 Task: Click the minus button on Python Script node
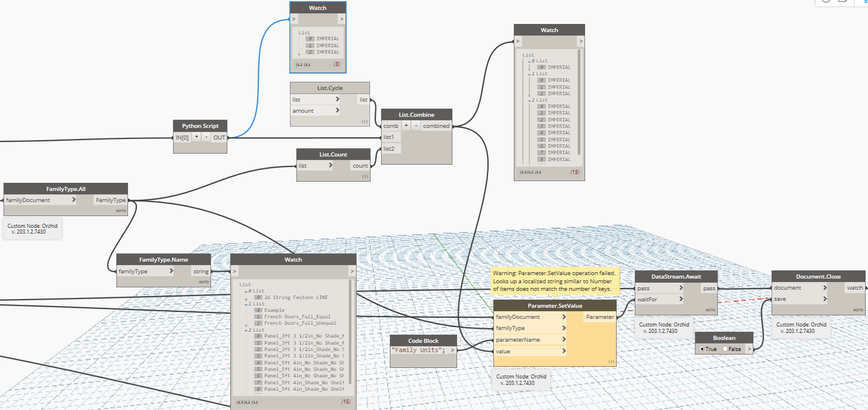coord(206,137)
